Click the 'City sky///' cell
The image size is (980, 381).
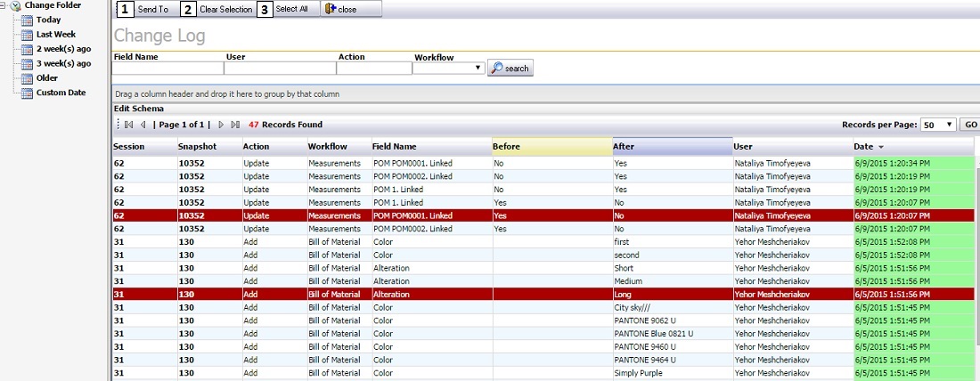pyautogui.click(x=674, y=307)
